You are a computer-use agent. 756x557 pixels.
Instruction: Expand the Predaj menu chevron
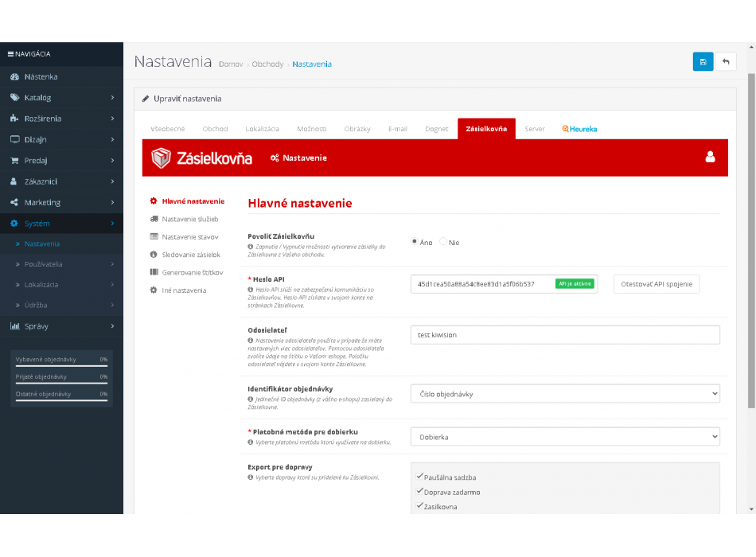coord(112,160)
